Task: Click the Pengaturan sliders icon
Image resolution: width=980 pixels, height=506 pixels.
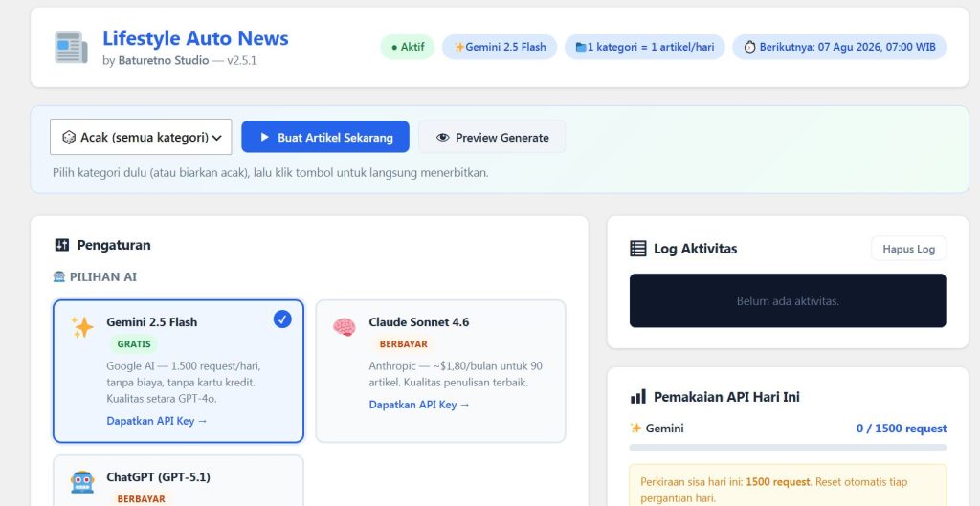Action: pyautogui.click(x=62, y=245)
